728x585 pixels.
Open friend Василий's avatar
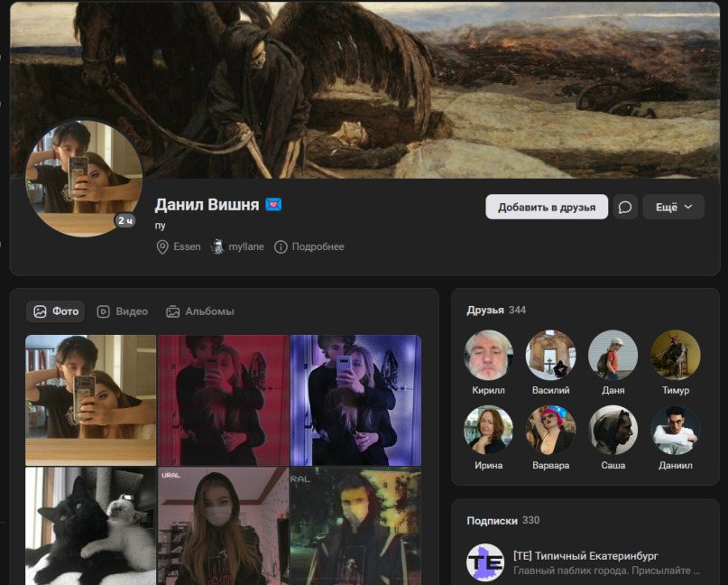(x=550, y=355)
